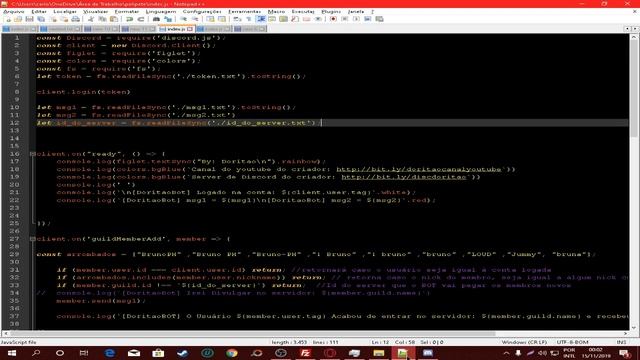Open the Executar menu
This screenshot has height=360, width=640.
[x=303, y=11]
